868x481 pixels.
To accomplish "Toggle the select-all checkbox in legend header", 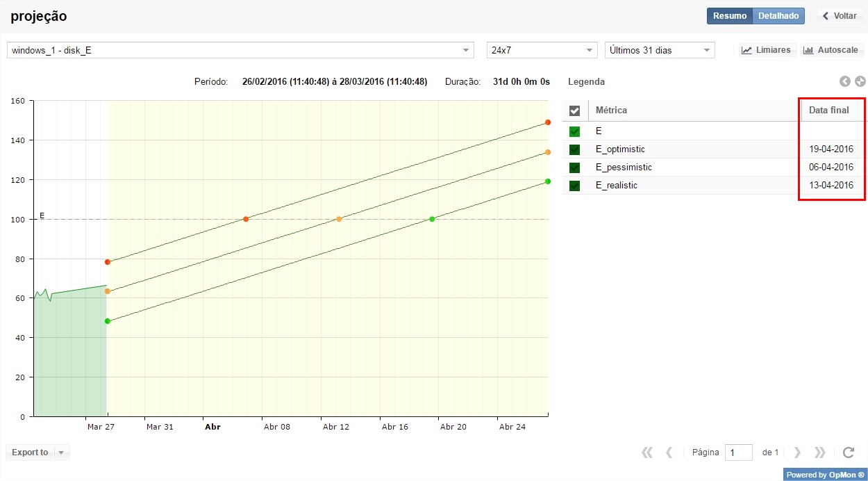I will pos(574,111).
